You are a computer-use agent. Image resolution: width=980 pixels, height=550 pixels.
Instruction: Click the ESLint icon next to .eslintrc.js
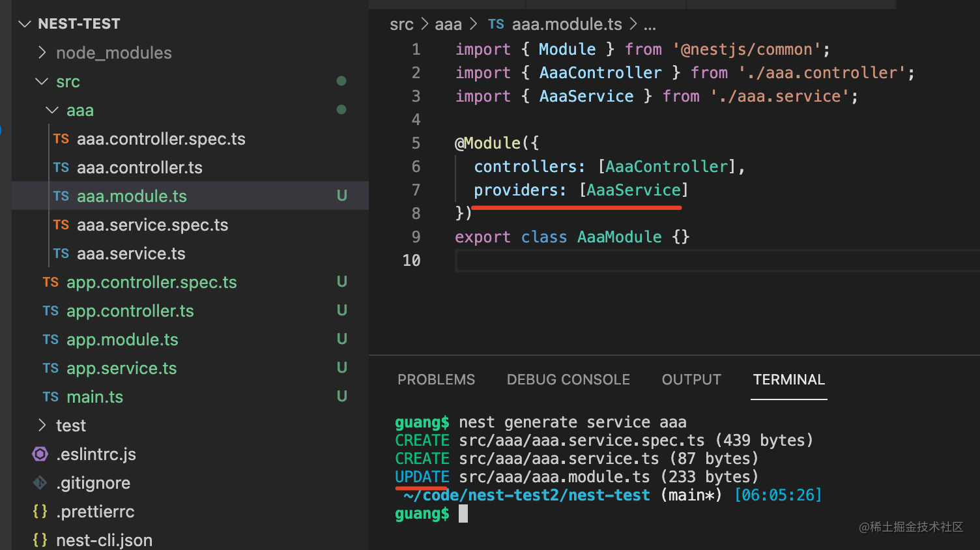[x=40, y=454]
